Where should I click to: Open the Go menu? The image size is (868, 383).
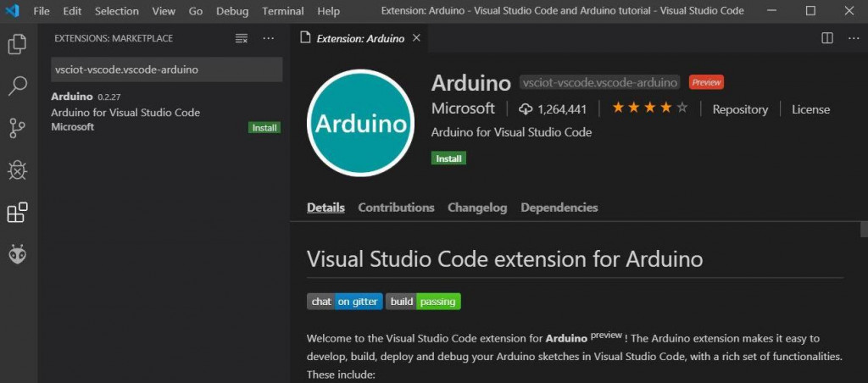point(196,11)
